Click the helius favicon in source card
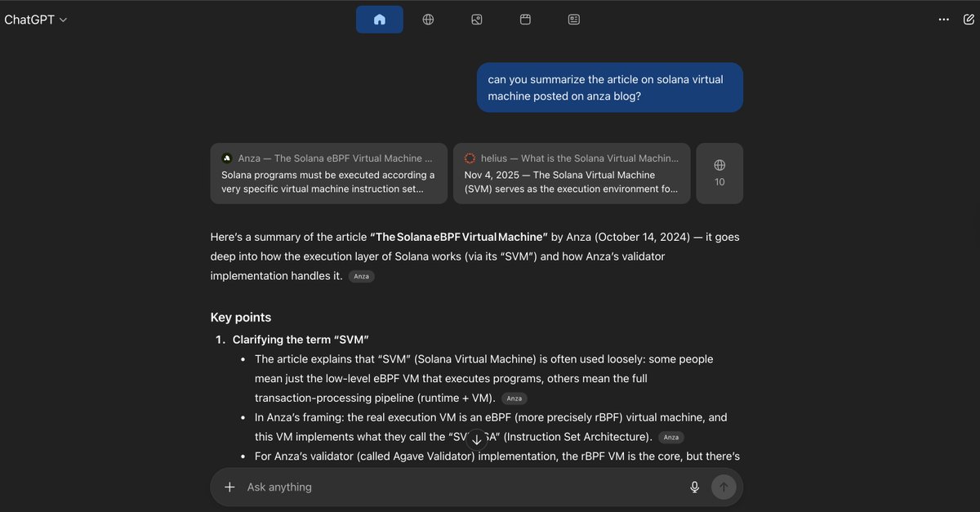Screen dimensions: 980x512 click(x=470, y=158)
